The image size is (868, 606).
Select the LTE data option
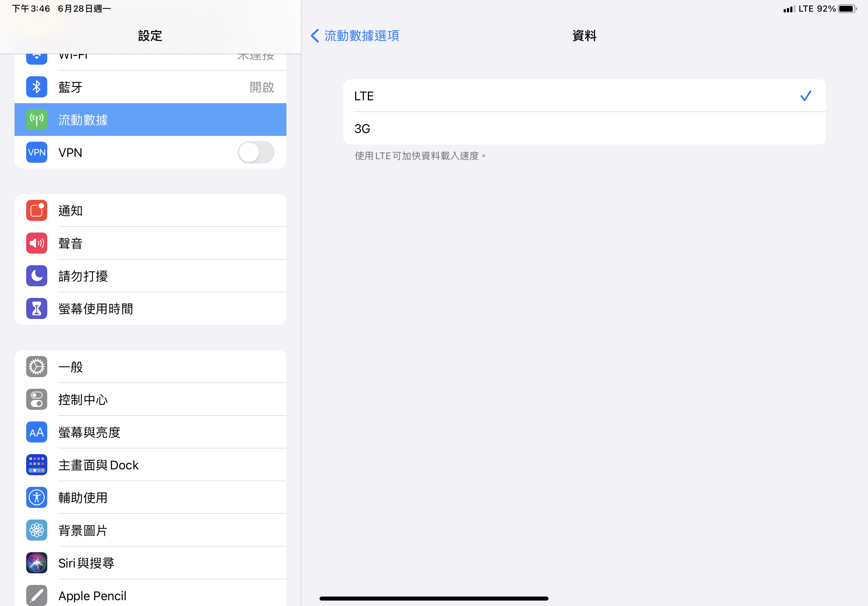[584, 96]
